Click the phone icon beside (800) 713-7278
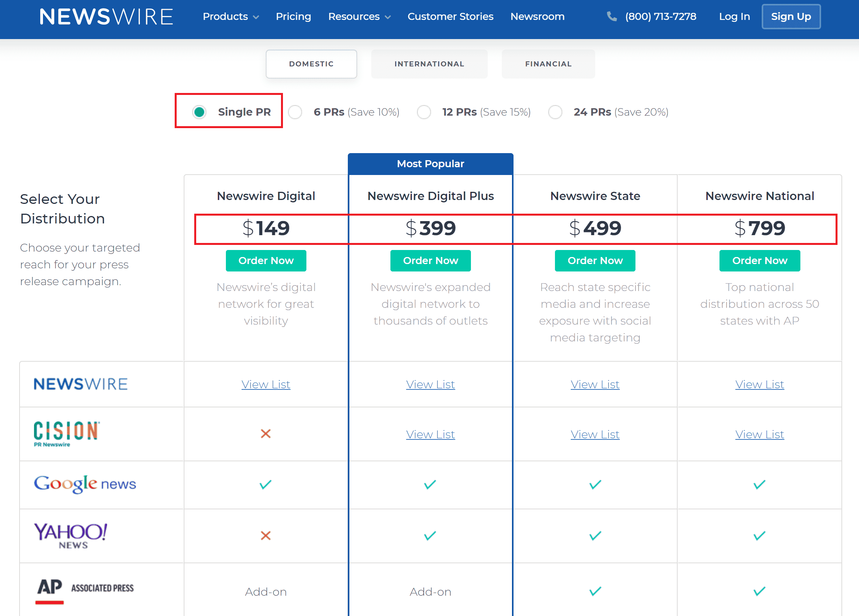The height and width of the screenshot is (616, 859). click(x=612, y=16)
